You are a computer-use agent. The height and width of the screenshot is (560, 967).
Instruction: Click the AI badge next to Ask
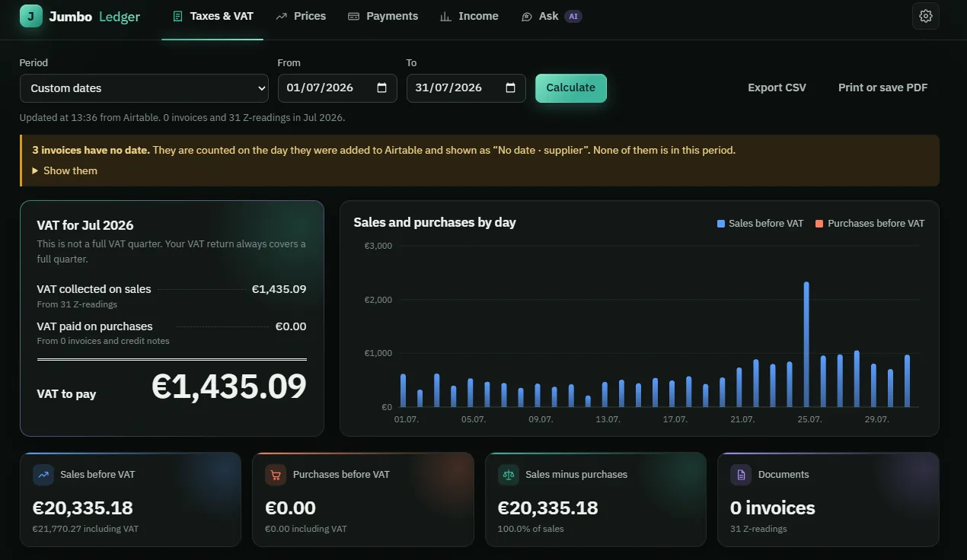[573, 16]
